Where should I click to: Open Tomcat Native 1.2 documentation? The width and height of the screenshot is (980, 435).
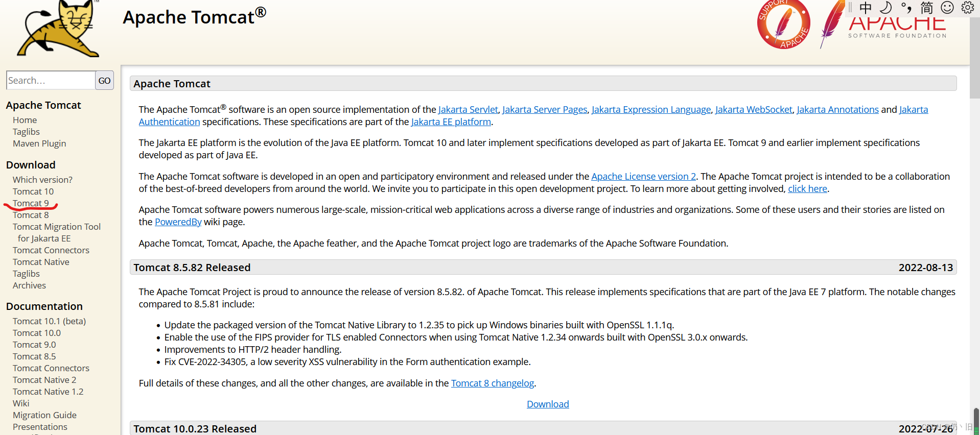click(x=48, y=392)
